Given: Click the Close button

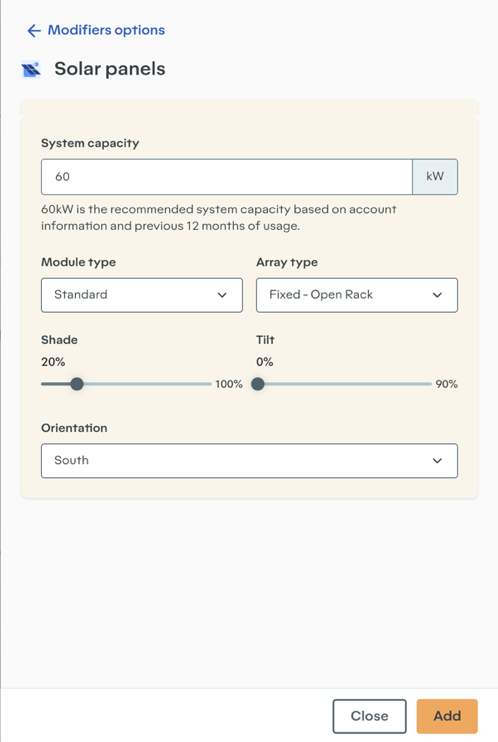Looking at the screenshot, I should [369, 716].
